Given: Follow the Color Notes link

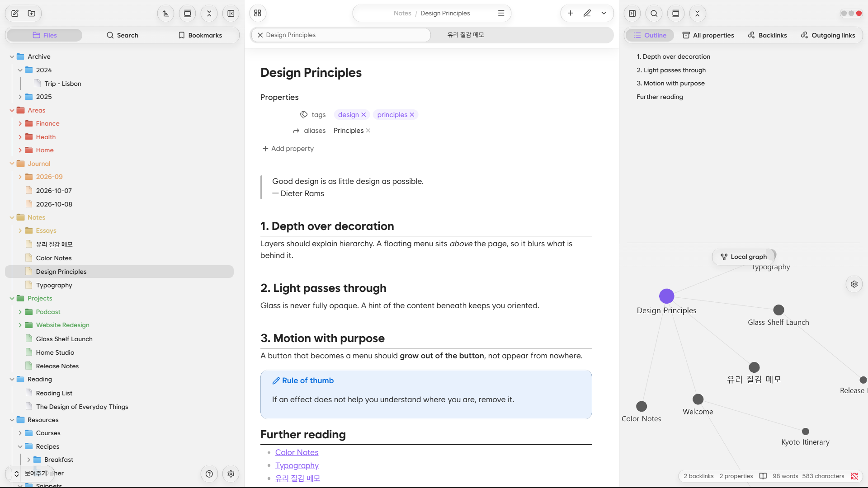Looking at the screenshot, I should pos(297,453).
